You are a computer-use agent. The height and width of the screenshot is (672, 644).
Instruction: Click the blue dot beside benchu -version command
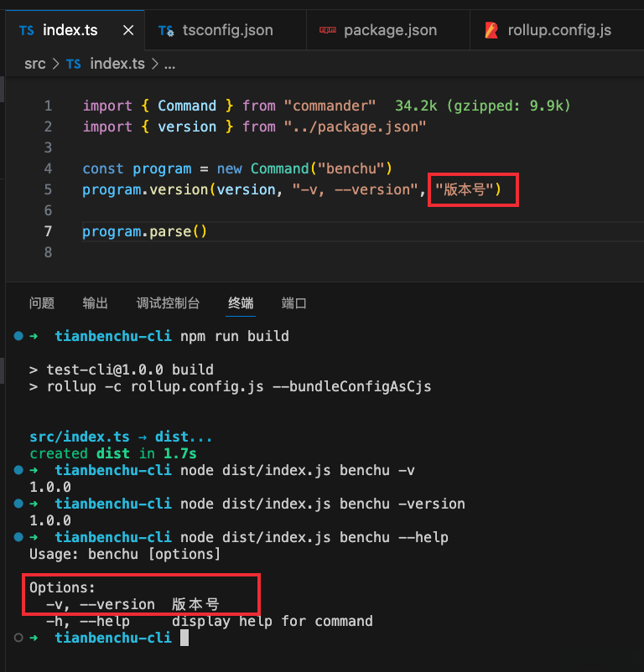point(18,504)
